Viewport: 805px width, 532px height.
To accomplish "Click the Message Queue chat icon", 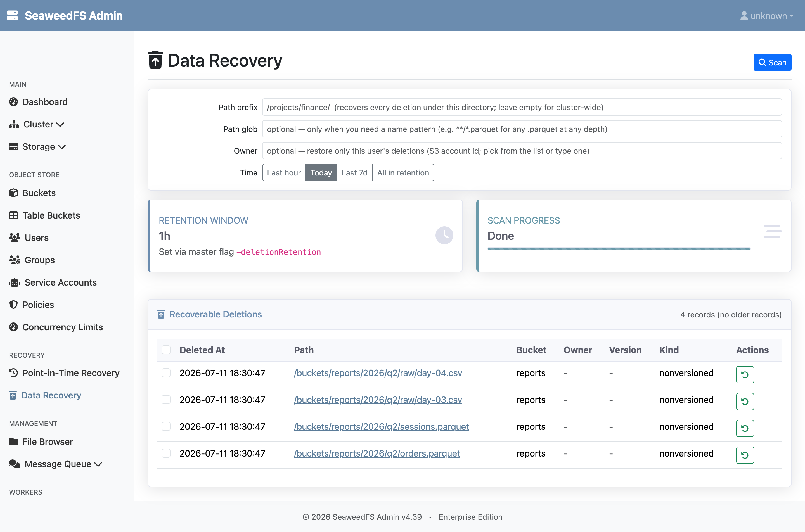I will point(15,464).
